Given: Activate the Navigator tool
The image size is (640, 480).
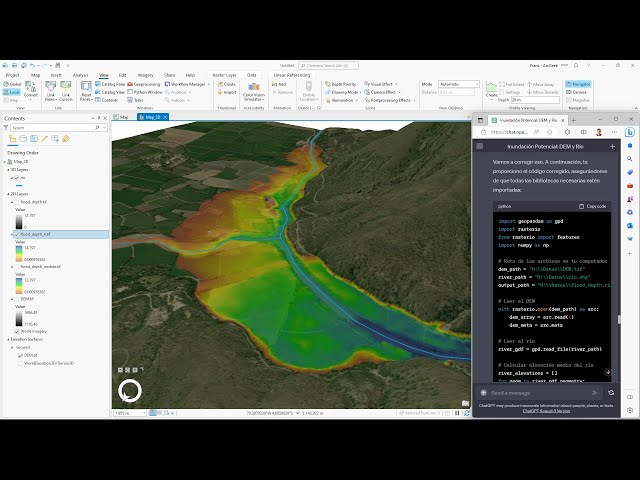Looking at the screenshot, I should coord(578,84).
